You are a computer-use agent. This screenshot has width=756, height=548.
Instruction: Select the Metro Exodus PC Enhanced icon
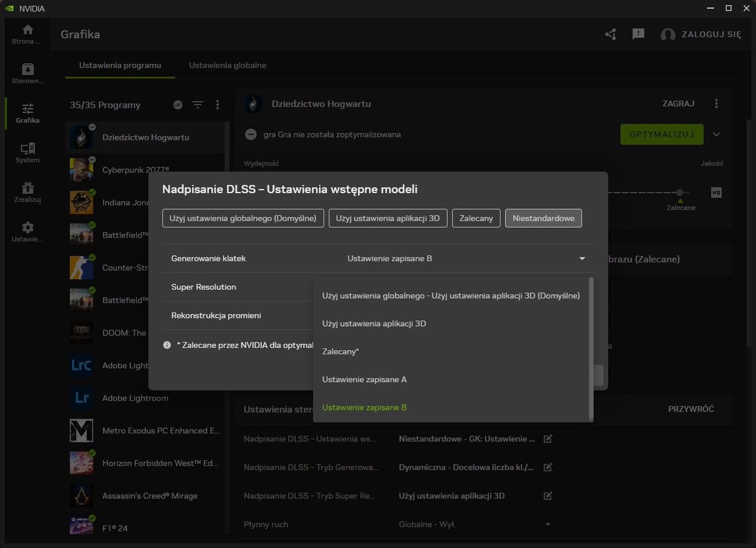[x=82, y=430]
